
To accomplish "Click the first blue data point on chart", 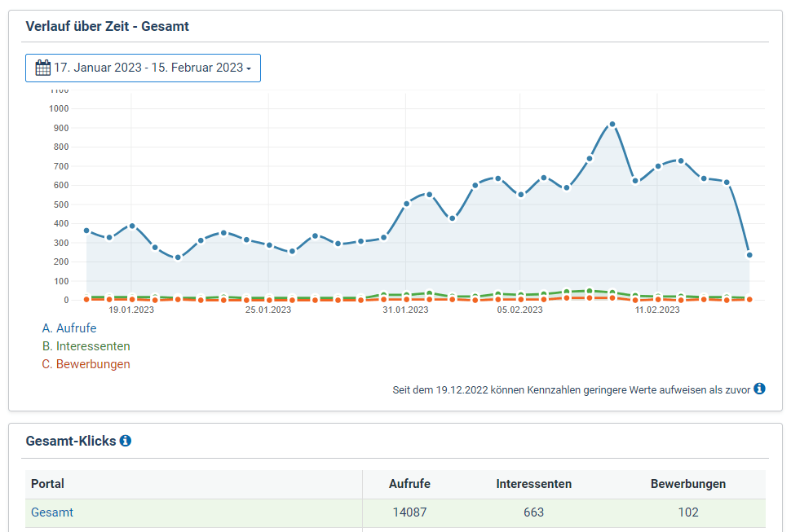I will pyautogui.click(x=86, y=231).
